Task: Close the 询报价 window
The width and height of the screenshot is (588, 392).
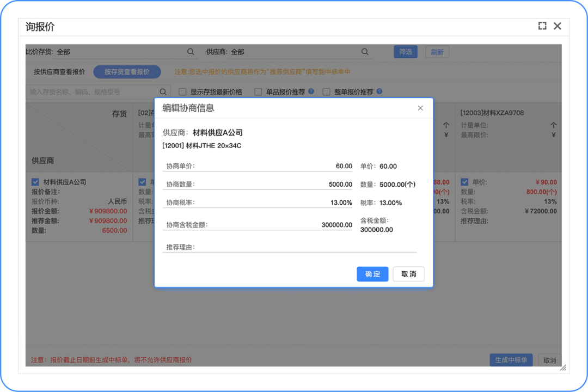Action: coord(557,26)
